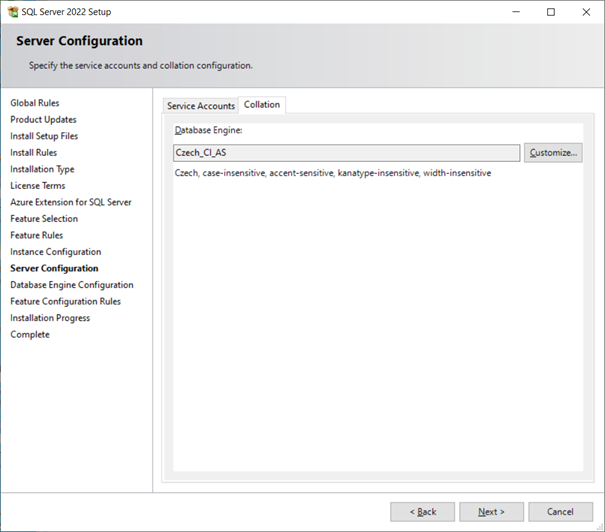Click the SQL Server Setup title bar icon

13,12
